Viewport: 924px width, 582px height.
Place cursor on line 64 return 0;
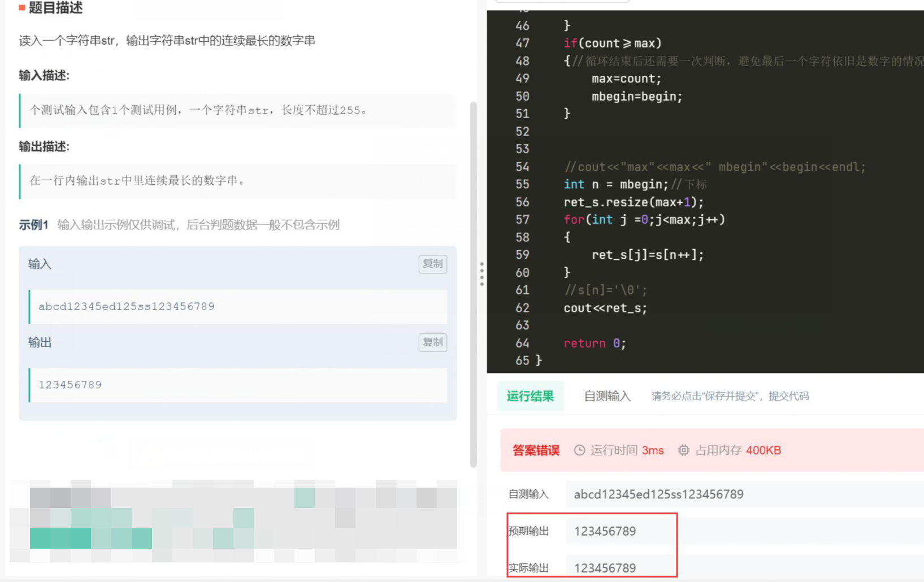click(595, 343)
